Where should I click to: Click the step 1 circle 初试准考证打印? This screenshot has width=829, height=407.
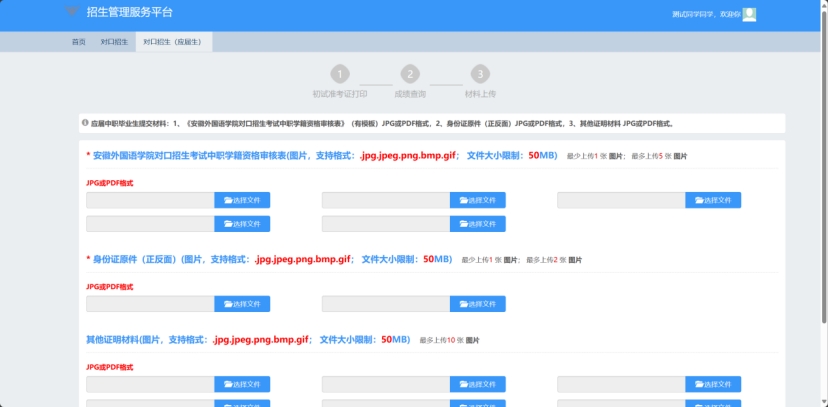[x=340, y=75]
